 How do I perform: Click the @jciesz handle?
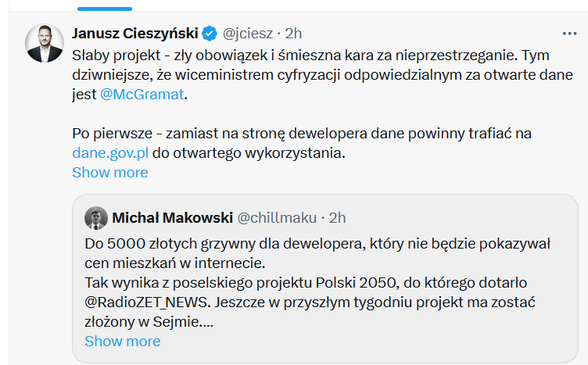[x=249, y=34]
